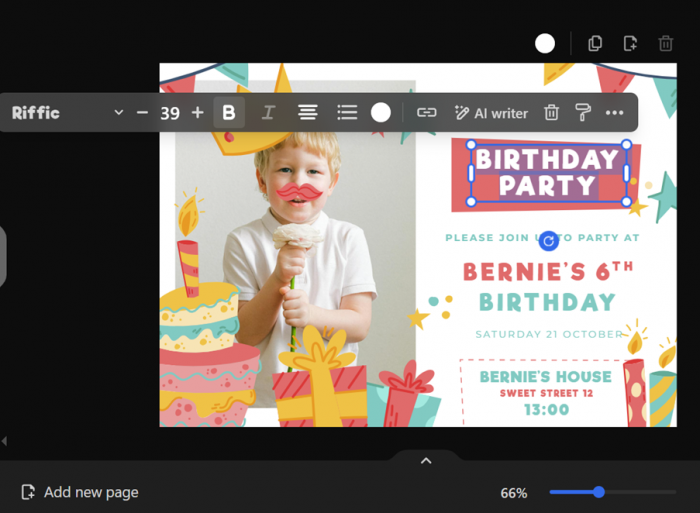Open more options ellipsis in text toolbar
The height and width of the screenshot is (513, 700).
click(x=615, y=113)
